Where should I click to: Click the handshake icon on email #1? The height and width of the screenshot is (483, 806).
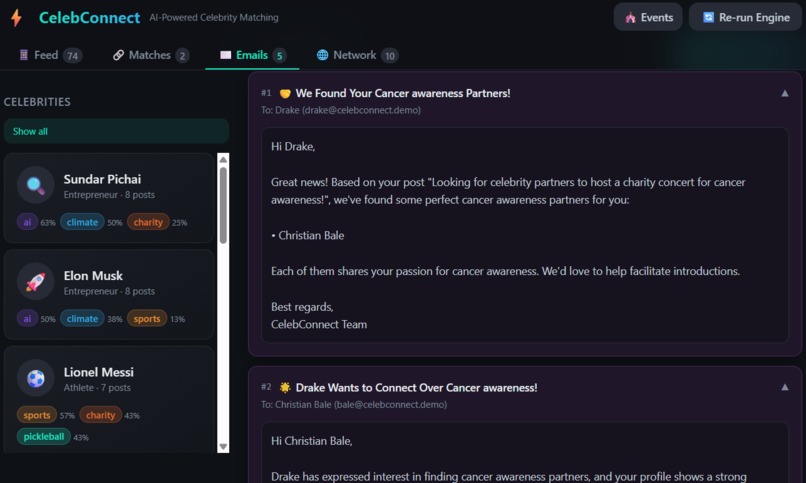285,94
